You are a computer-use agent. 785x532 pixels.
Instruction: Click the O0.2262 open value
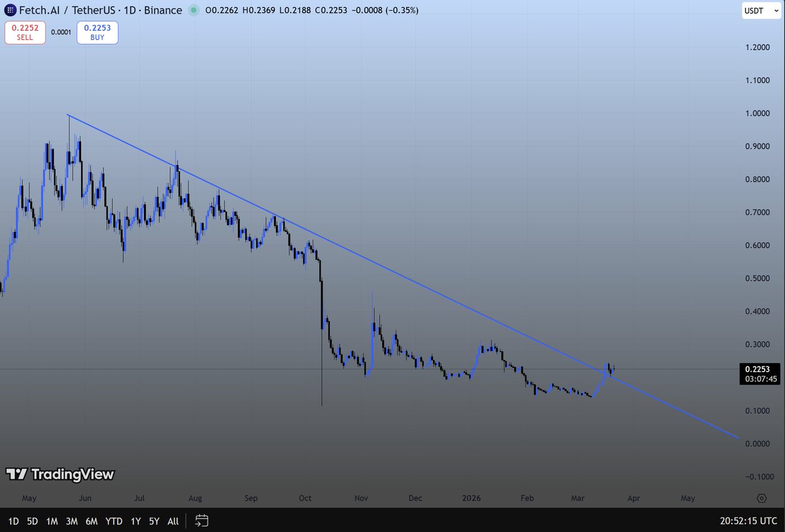(222, 10)
